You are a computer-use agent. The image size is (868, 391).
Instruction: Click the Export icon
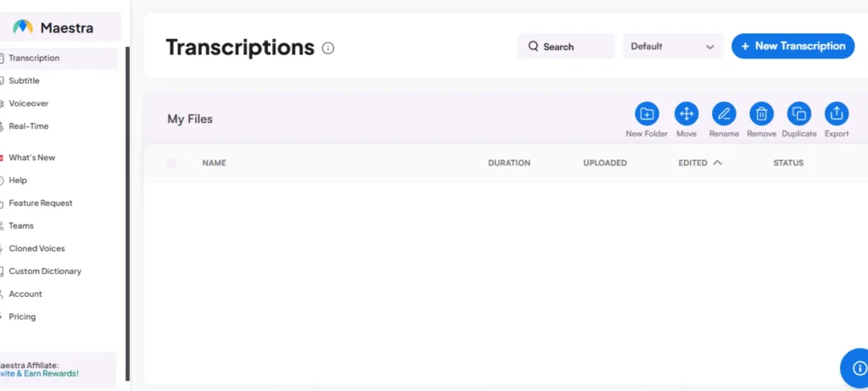coord(837,114)
